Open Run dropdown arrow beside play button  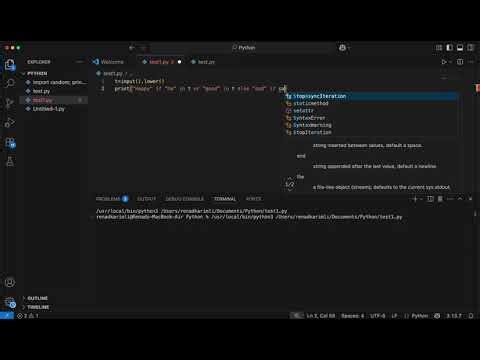[x=450, y=62]
